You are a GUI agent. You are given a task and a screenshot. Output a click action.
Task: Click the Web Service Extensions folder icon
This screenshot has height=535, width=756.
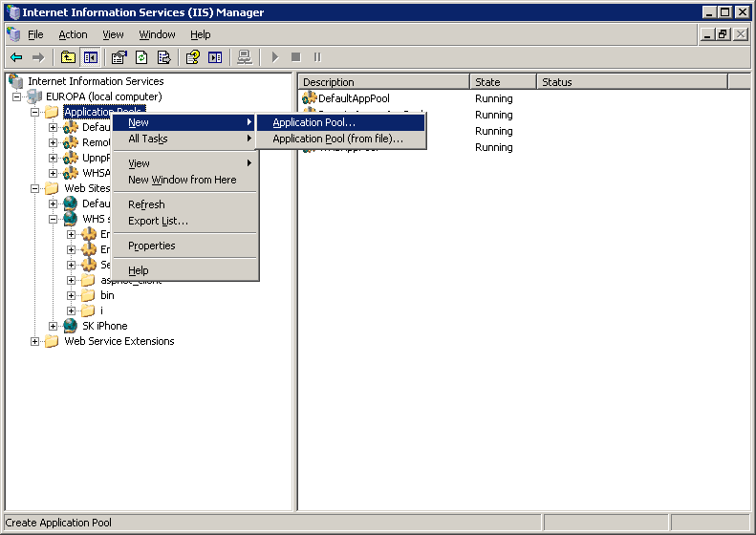[52, 341]
